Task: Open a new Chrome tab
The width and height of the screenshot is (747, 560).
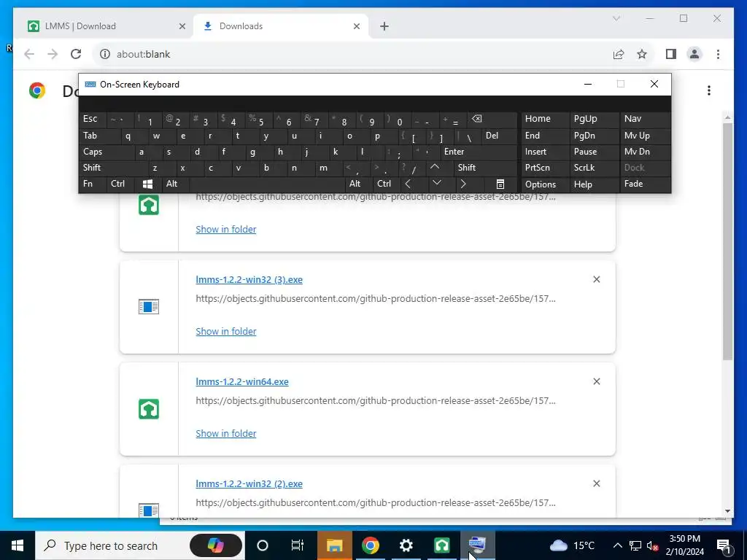Action: click(384, 26)
